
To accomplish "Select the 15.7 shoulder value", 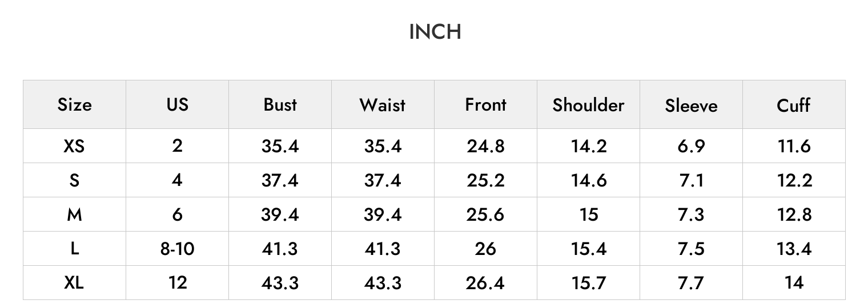I will 588,282.
